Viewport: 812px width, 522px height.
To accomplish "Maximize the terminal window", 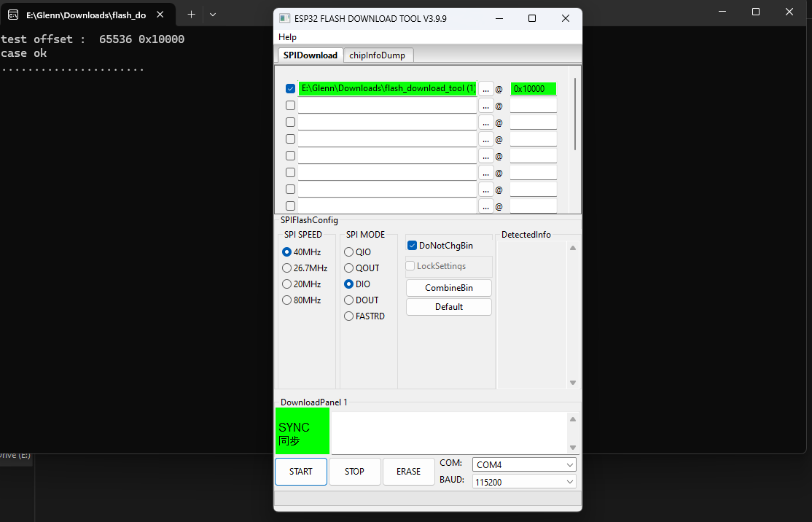I will point(756,12).
